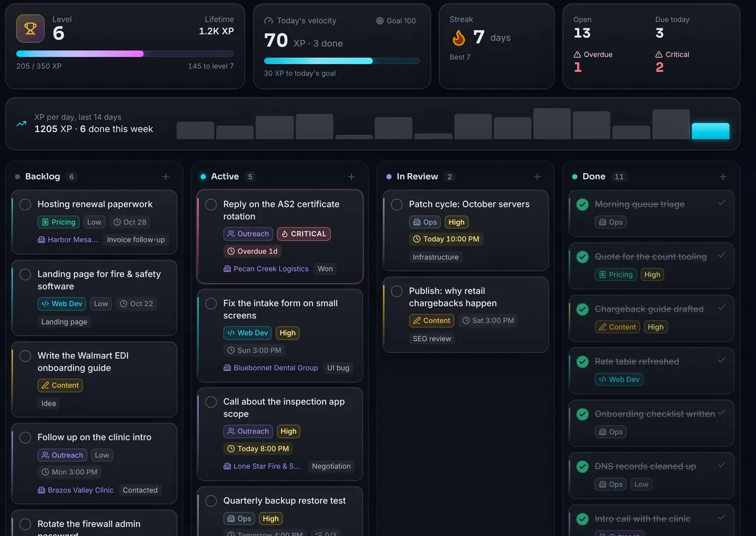Check off Fix the intake form on small screens
Viewport: 756px width, 536px height.
click(x=211, y=304)
